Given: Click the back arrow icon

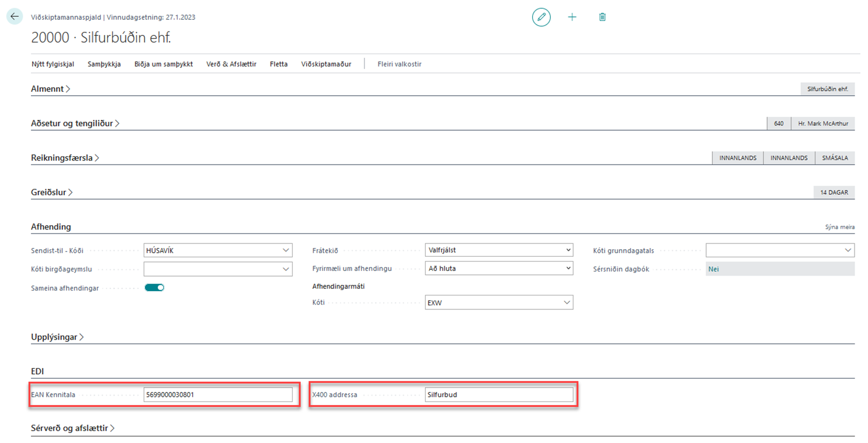Looking at the screenshot, I should tap(15, 17).
